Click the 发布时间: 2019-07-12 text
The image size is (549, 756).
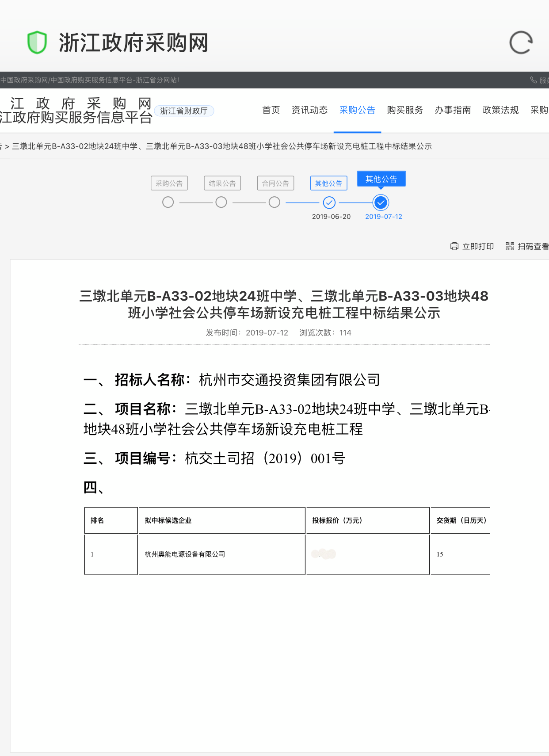point(247,332)
